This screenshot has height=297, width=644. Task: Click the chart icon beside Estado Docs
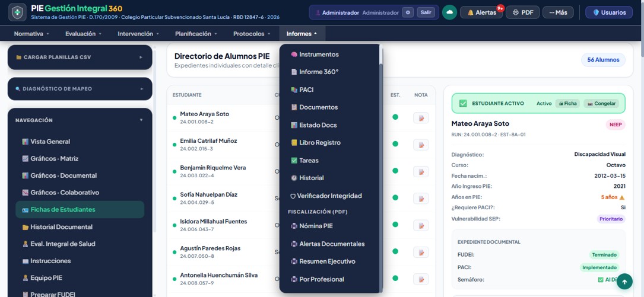click(x=294, y=125)
